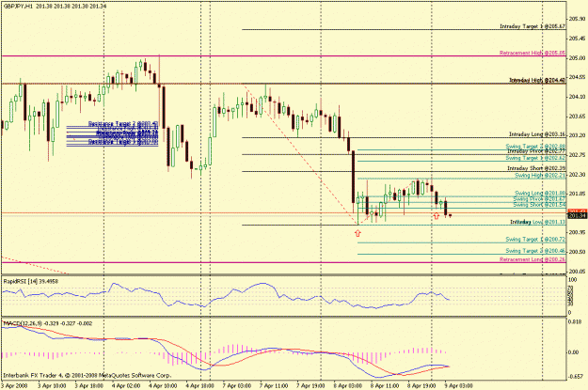The image size is (588, 390).
Task: Click the 205.00 price scale value
Action: (577, 58)
